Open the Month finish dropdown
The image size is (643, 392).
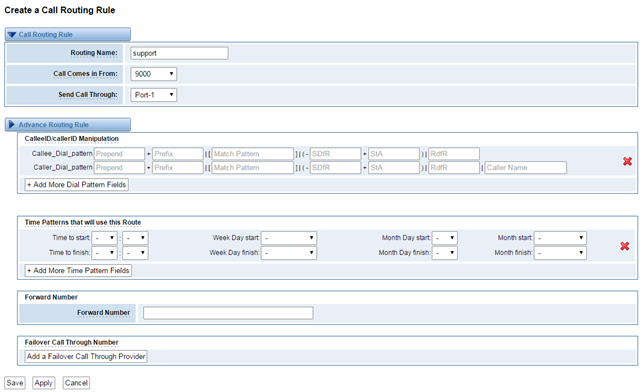tap(561, 253)
